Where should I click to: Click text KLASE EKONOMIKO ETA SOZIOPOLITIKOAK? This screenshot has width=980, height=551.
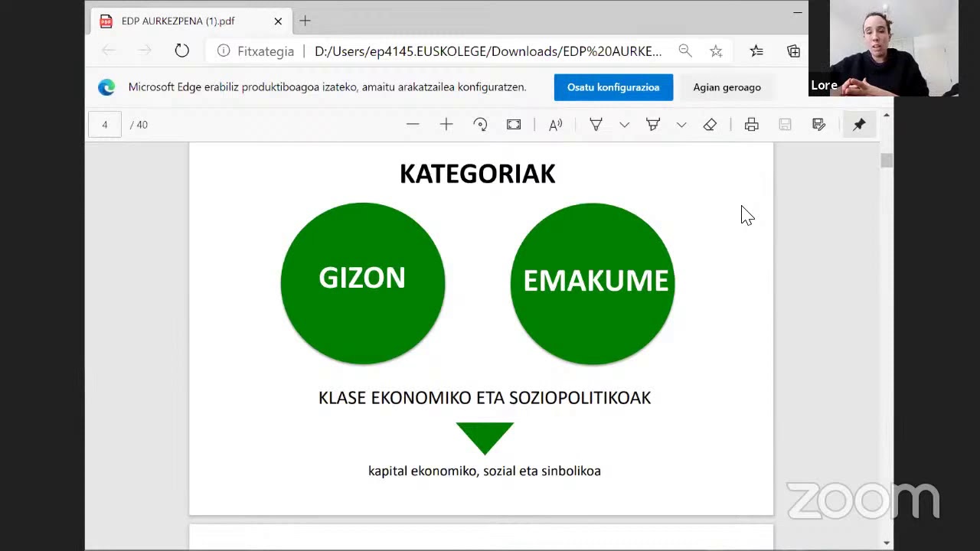coord(485,398)
